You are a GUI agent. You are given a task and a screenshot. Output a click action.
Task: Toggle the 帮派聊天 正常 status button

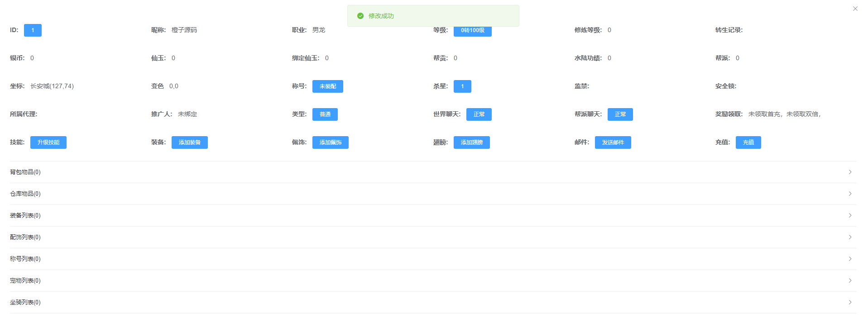click(620, 114)
